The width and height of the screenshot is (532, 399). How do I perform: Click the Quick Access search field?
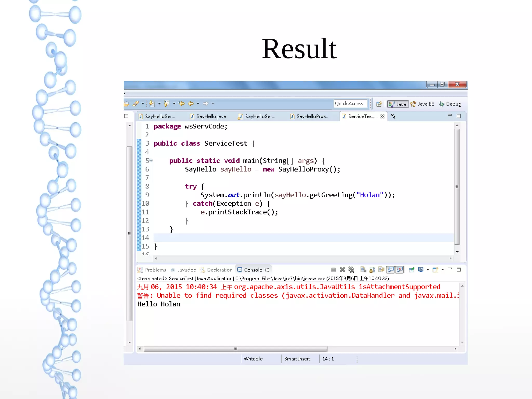[x=350, y=103]
